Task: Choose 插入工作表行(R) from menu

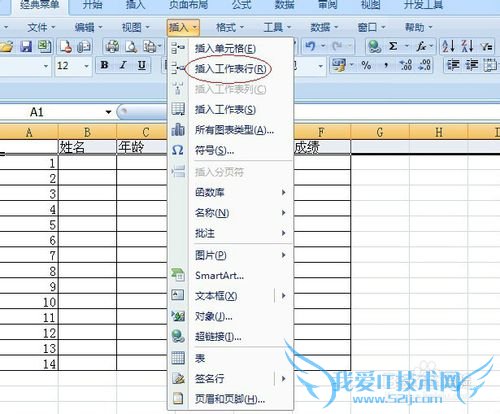Action: tap(231, 69)
